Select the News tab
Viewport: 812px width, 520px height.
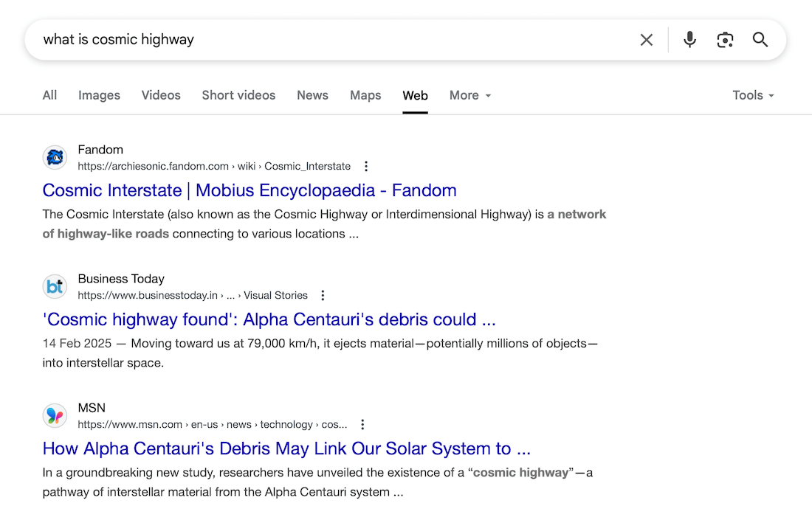[x=312, y=95]
